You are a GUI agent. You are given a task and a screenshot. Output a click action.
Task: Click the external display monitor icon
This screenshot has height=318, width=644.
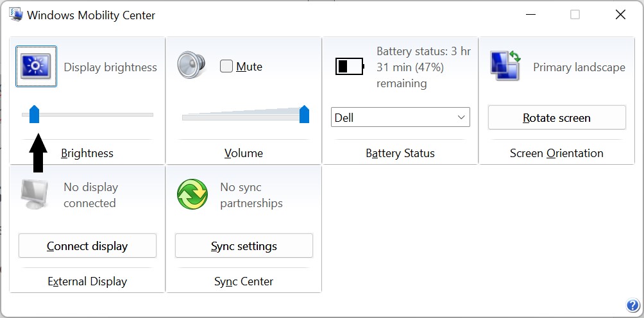[35, 194]
